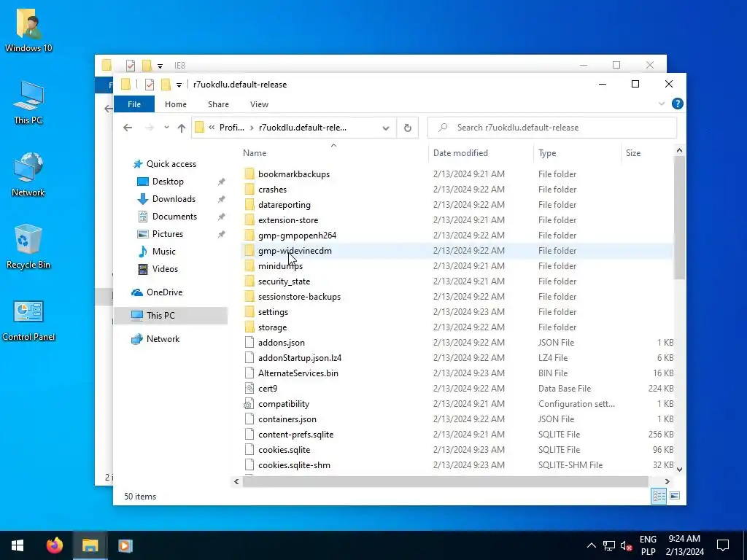
Task: Switch to Details view layout button
Action: (659, 496)
